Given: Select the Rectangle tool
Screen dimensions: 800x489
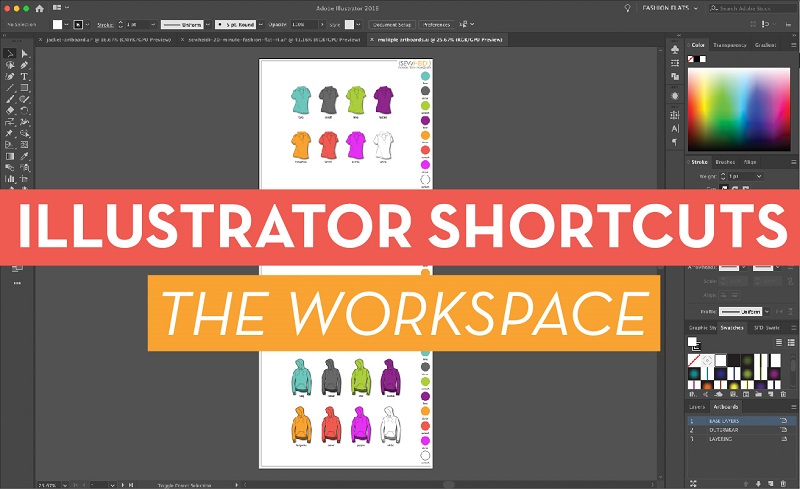Looking at the screenshot, I should 24,88.
